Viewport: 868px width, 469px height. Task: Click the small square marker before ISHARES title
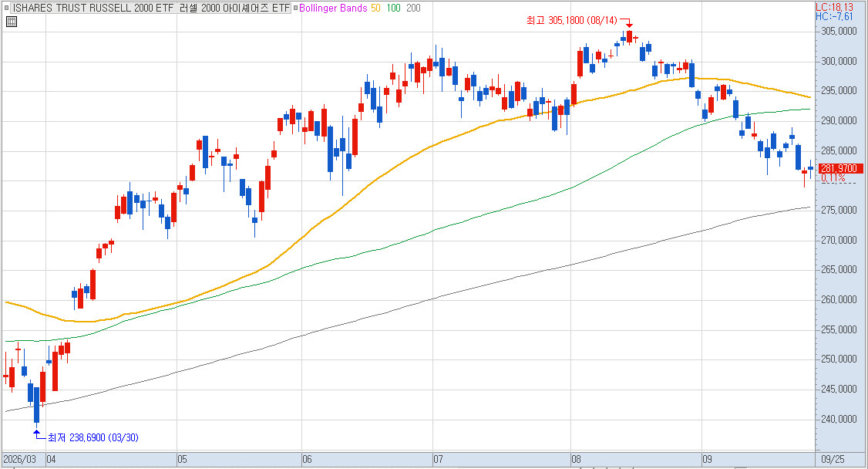click(7, 8)
